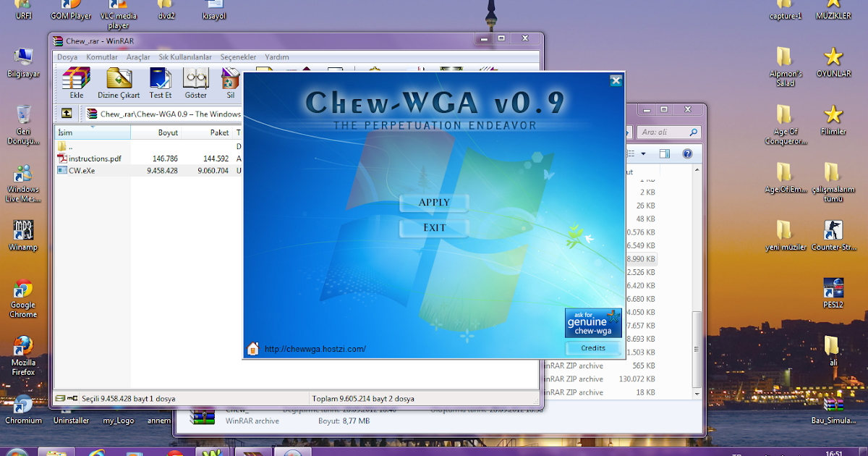Open the 'yeni müziler' desktop folder
868x456 pixels.
[x=785, y=235]
